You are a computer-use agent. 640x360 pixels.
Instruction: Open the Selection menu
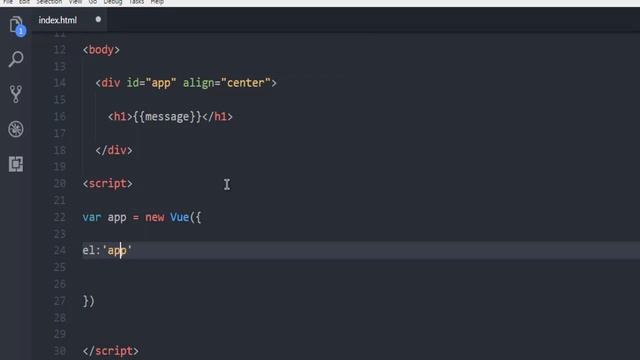(x=49, y=2)
